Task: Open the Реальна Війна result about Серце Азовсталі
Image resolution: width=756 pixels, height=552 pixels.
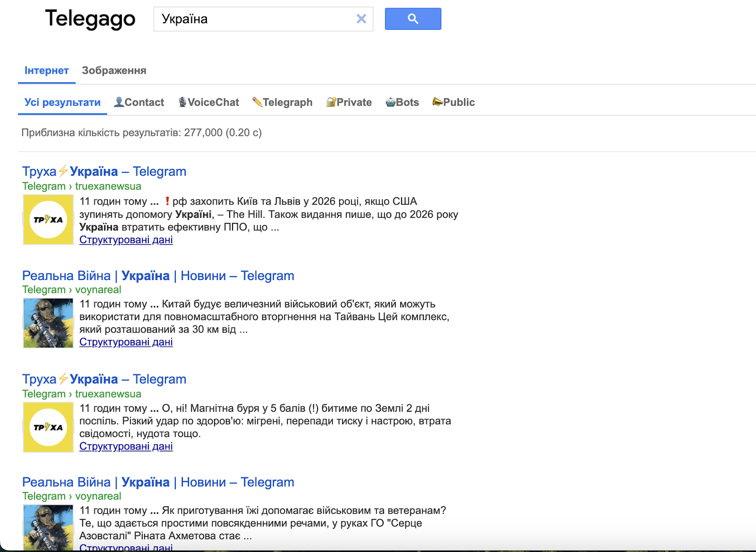Action: (x=158, y=482)
